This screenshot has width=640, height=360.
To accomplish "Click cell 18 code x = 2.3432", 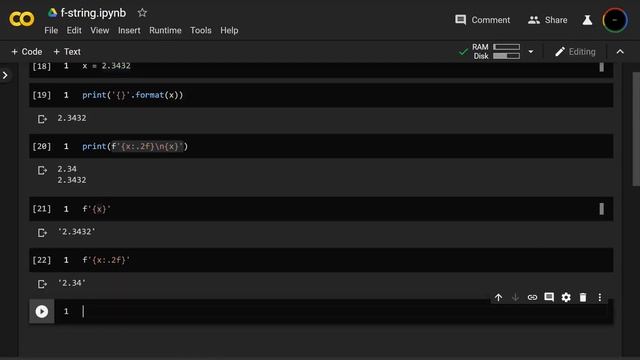I will pyautogui.click(x=106, y=66).
